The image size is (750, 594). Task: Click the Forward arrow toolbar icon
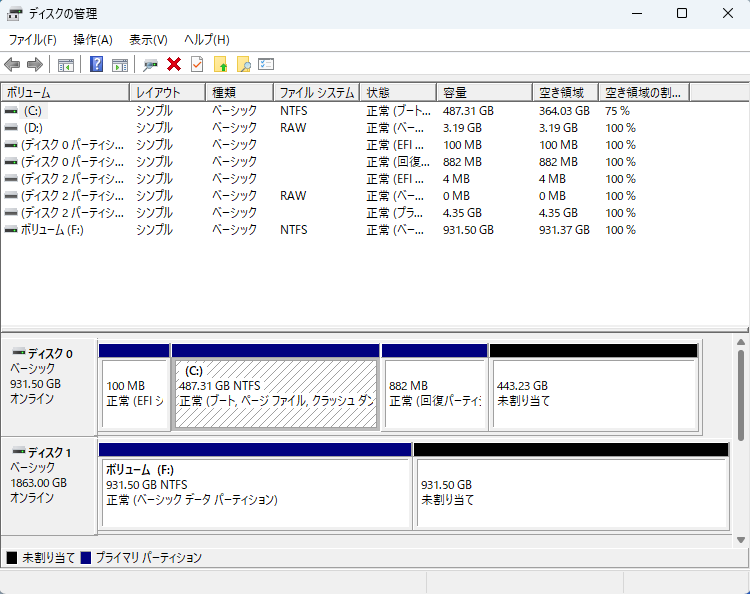(x=35, y=65)
